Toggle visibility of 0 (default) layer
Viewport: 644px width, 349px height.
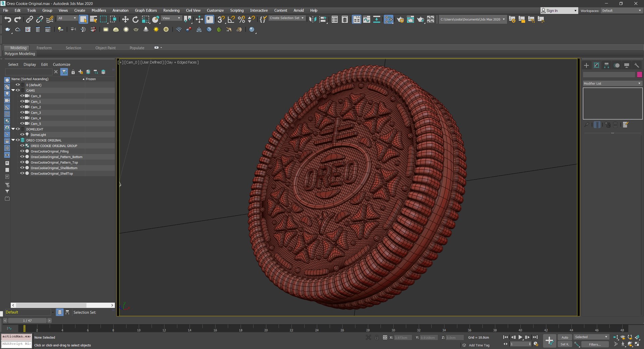(x=18, y=85)
